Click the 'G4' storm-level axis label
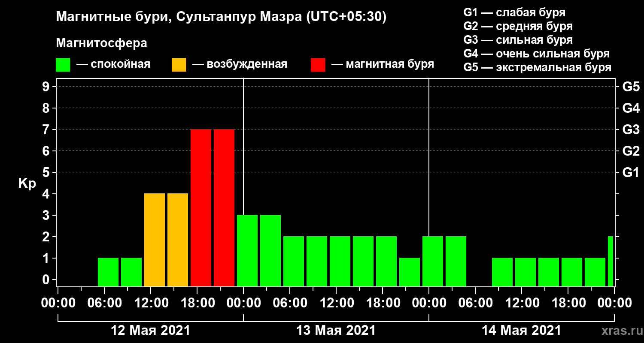Viewport: 644px width, 343px height. tap(631, 108)
